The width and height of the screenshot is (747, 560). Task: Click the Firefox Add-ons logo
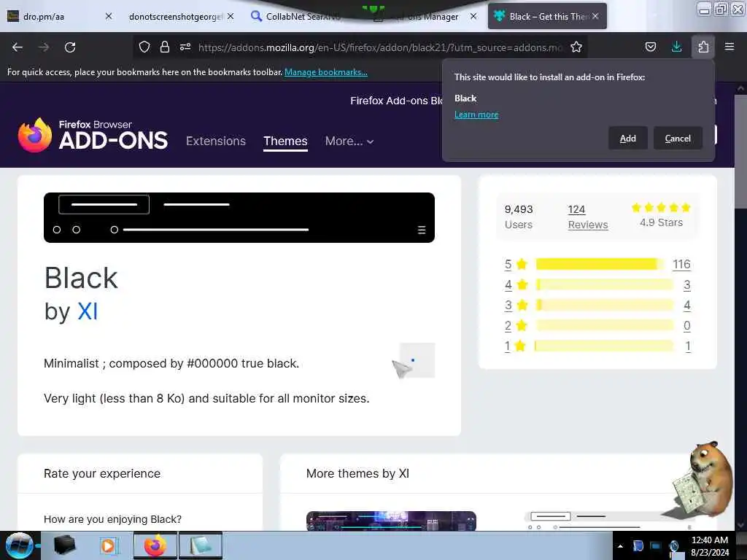pos(93,135)
